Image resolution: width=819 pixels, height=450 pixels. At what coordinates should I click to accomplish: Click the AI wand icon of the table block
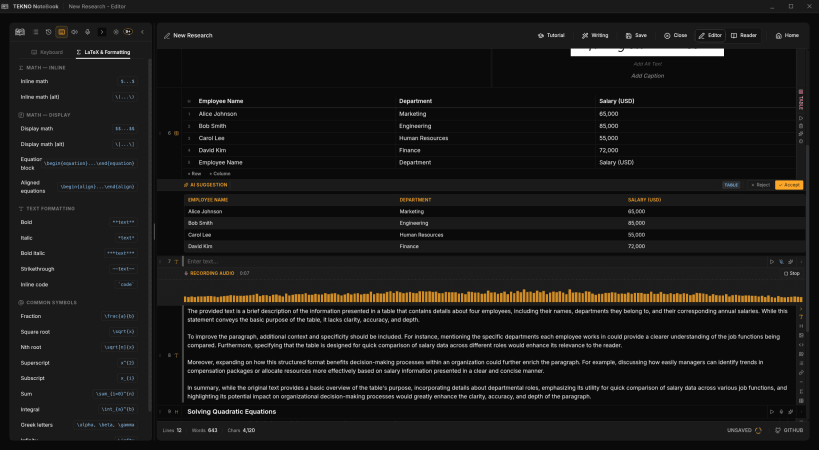[x=801, y=134]
